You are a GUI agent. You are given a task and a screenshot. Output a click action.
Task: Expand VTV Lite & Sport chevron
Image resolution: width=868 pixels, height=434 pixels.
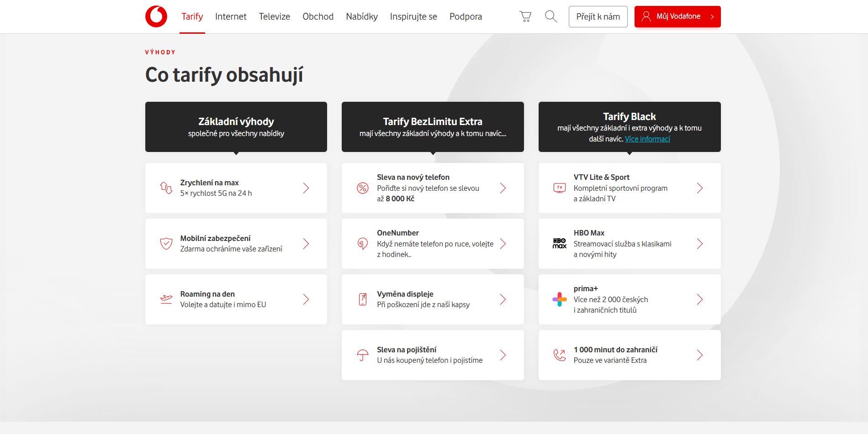click(700, 188)
